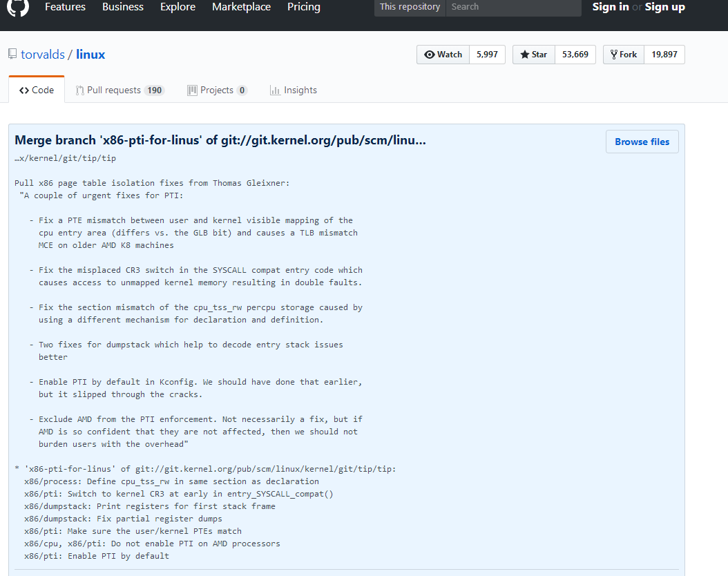Open the Business page in header
Image resolution: width=728 pixels, height=576 pixels.
click(x=123, y=7)
